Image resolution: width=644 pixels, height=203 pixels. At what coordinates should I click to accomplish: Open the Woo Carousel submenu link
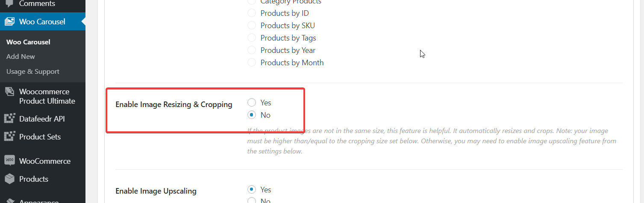28,42
